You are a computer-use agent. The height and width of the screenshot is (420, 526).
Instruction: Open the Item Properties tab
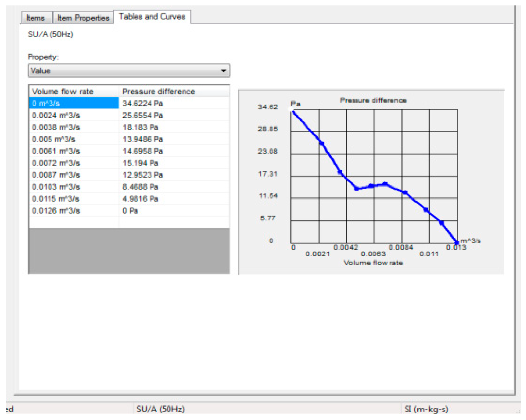[x=83, y=18]
